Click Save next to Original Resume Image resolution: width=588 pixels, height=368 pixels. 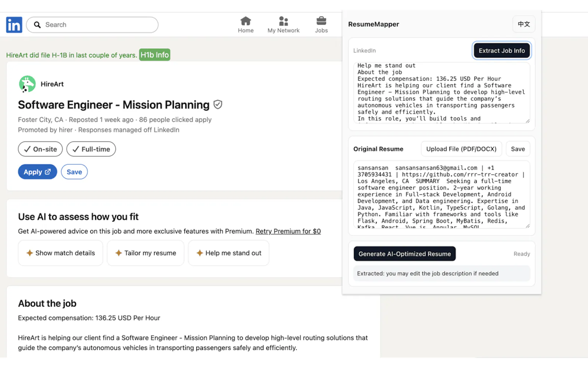pyautogui.click(x=518, y=149)
